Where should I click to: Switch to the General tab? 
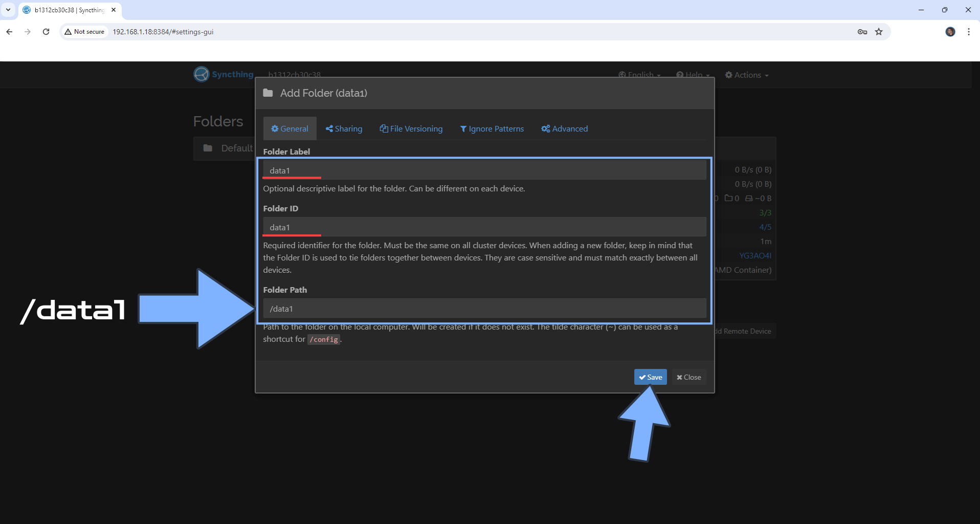tap(289, 128)
